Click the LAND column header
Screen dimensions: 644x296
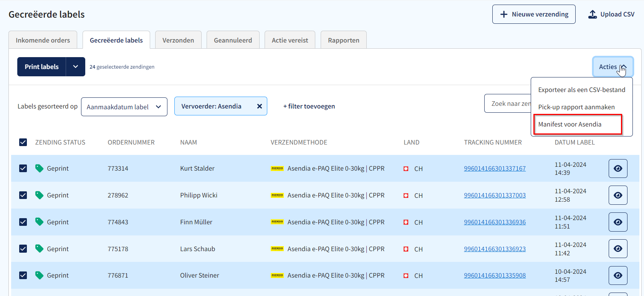[x=411, y=142]
